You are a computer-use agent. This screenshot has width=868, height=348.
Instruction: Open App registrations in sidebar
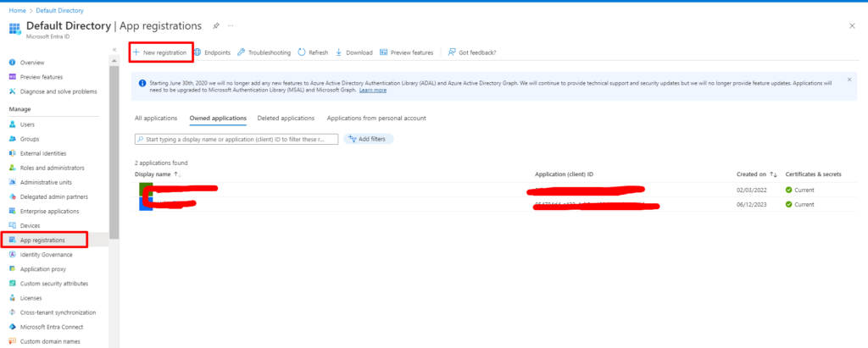(44, 240)
